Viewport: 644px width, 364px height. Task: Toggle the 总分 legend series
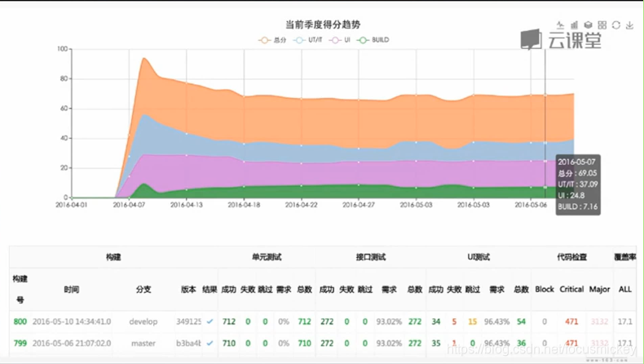[x=272, y=40]
